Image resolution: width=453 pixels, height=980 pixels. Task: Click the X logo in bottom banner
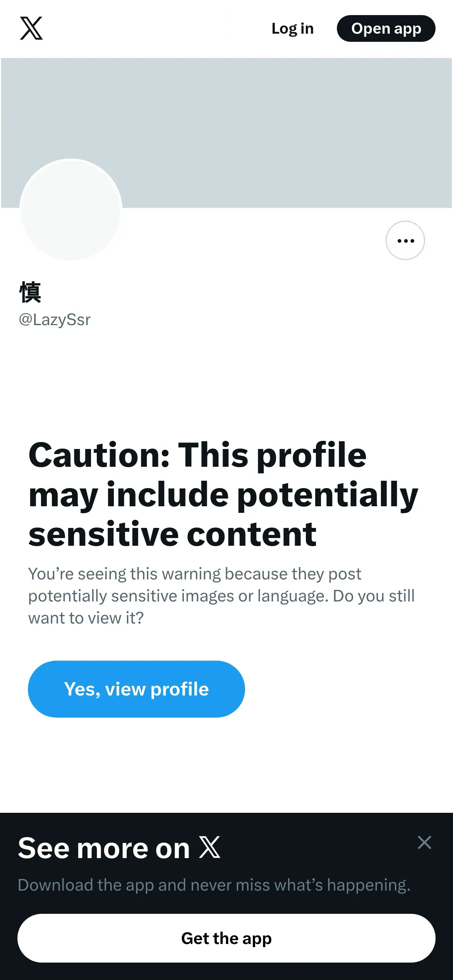tap(209, 847)
